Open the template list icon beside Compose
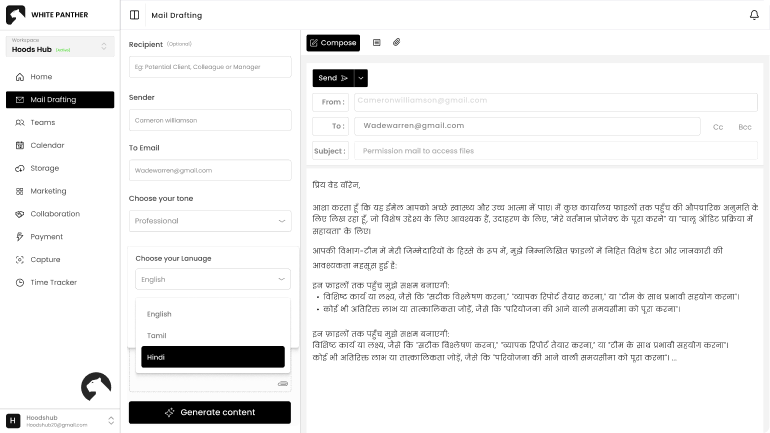The height and width of the screenshot is (433, 770). click(376, 43)
